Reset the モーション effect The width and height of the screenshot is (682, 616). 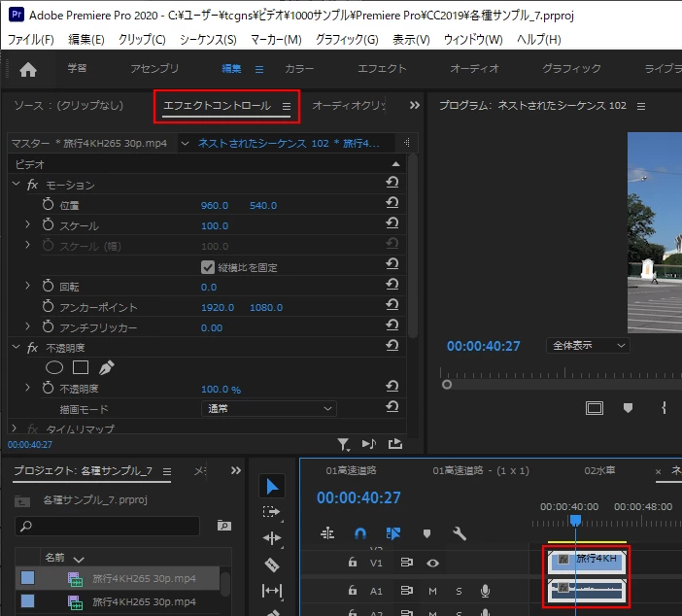(392, 183)
